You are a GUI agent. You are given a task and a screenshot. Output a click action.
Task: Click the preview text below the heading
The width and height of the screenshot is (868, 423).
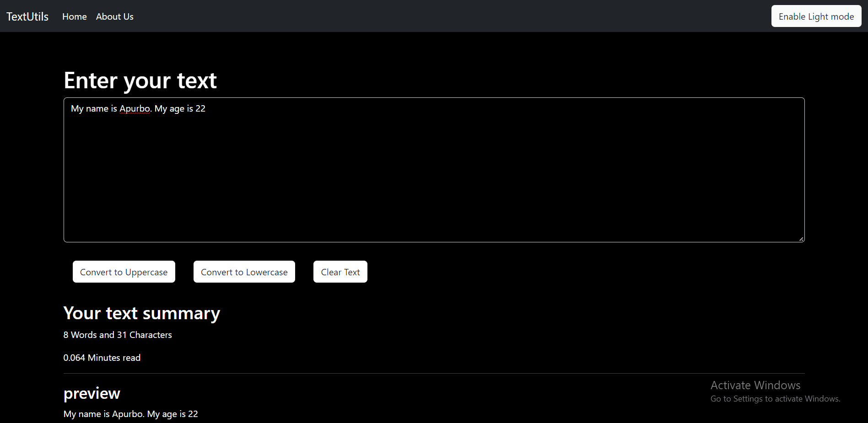(x=130, y=414)
